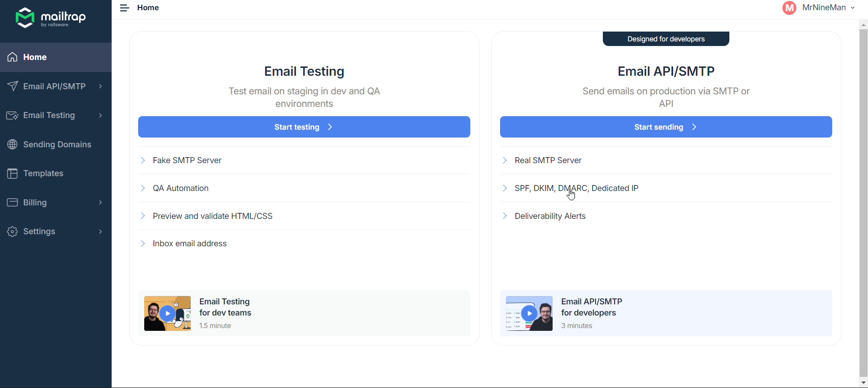868x388 pixels.
Task: Click the Inbox email address text
Action: 190,243
